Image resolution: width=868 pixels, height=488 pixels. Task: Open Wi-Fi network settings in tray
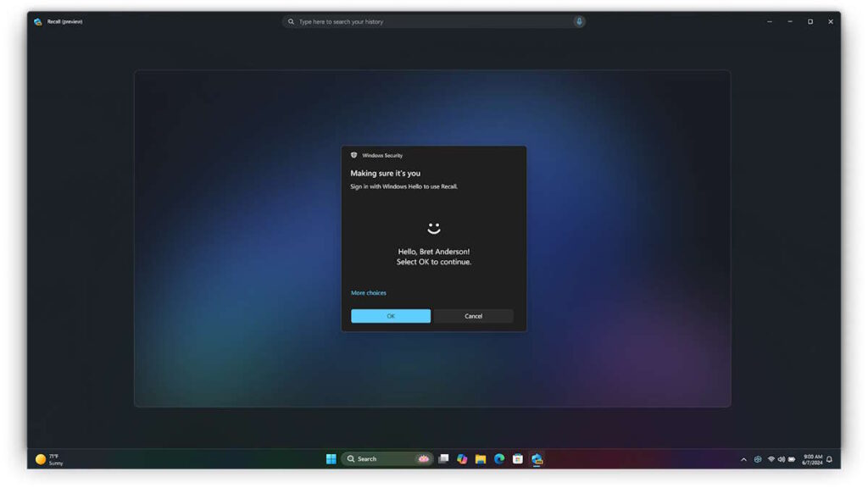coord(771,459)
